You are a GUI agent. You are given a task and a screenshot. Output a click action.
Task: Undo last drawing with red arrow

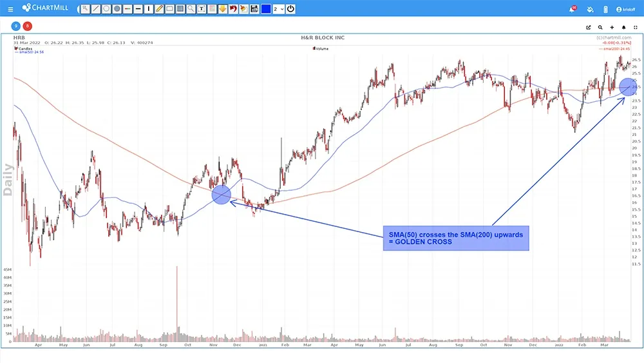tap(233, 8)
